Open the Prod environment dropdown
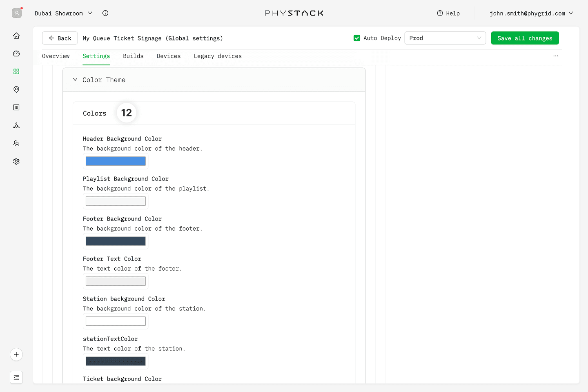The width and height of the screenshot is (588, 392). [x=445, y=38]
